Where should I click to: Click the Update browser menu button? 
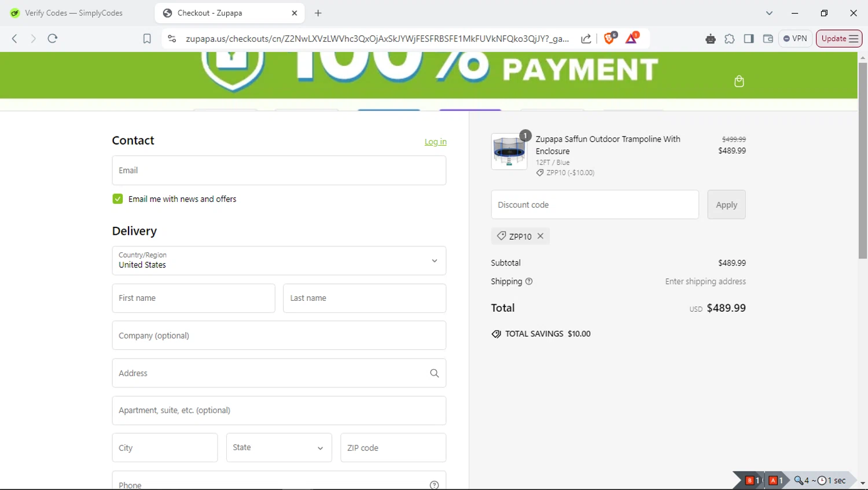[x=839, y=39]
